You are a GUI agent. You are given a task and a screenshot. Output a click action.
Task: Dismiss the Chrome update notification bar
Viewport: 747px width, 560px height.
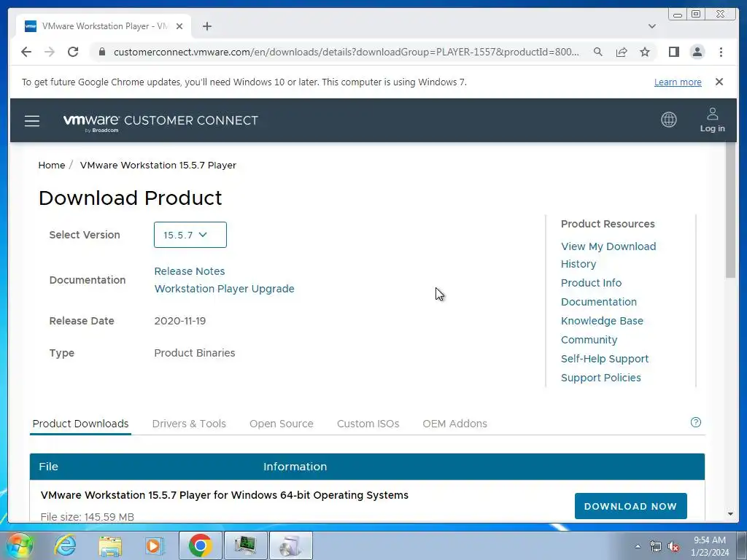click(719, 82)
